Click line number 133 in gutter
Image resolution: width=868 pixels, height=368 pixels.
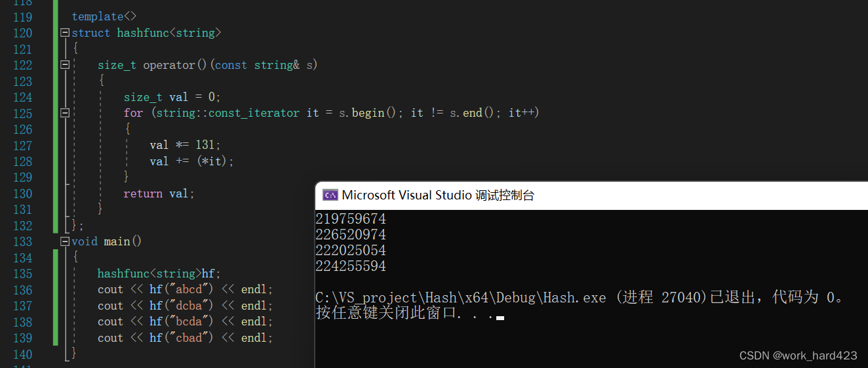click(22, 241)
